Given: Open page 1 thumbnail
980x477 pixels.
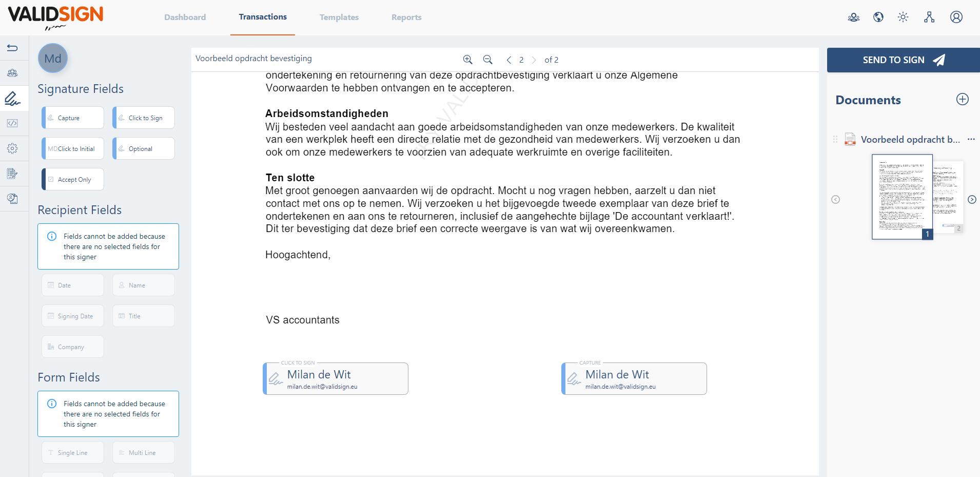Looking at the screenshot, I should tap(902, 197).
